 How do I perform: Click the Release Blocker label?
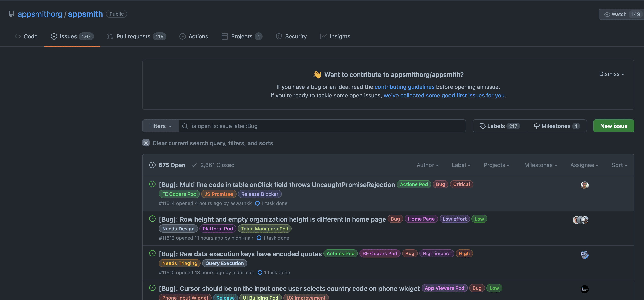[260, 194]
